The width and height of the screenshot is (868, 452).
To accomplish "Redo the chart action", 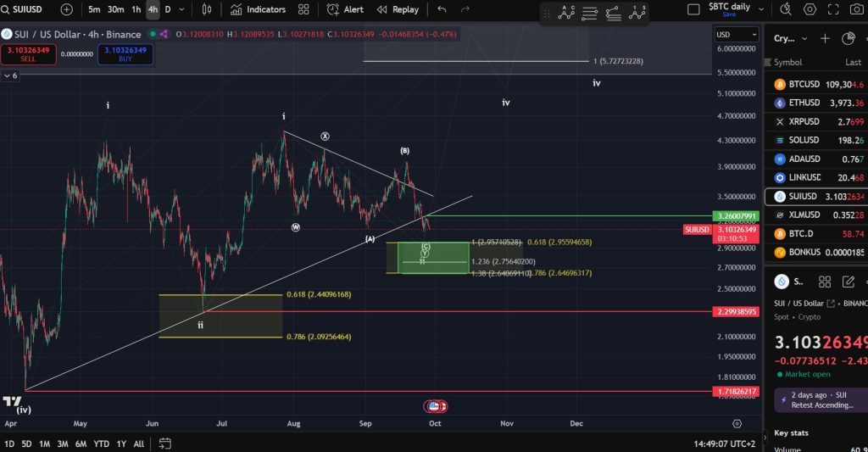I will point(465,9).
